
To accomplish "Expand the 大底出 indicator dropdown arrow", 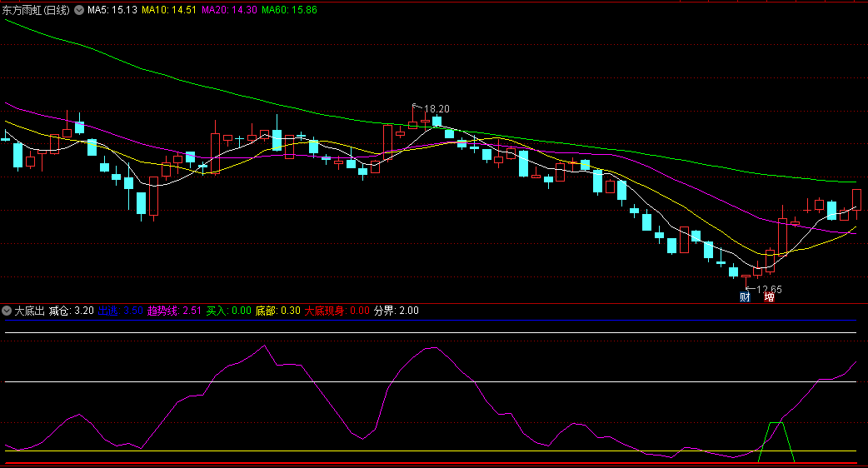I will (x=7, y=311).
